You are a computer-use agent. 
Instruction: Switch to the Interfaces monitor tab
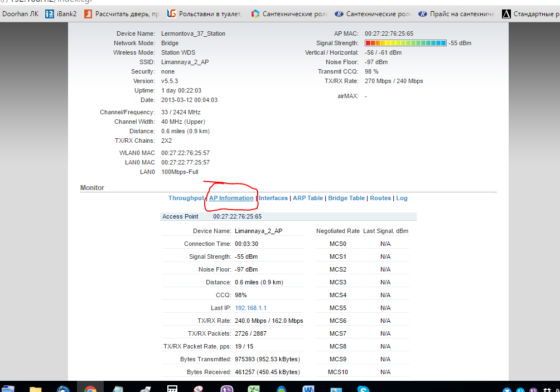(273, 198)
